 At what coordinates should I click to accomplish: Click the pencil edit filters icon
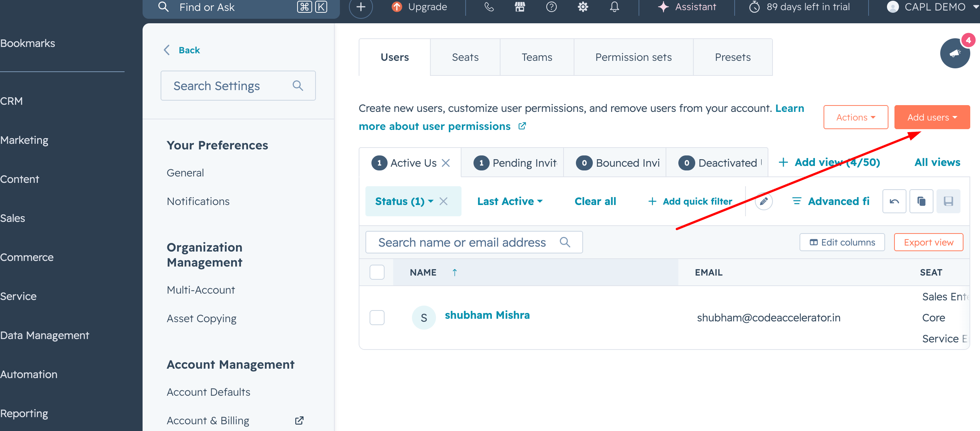tap(764, 201)
